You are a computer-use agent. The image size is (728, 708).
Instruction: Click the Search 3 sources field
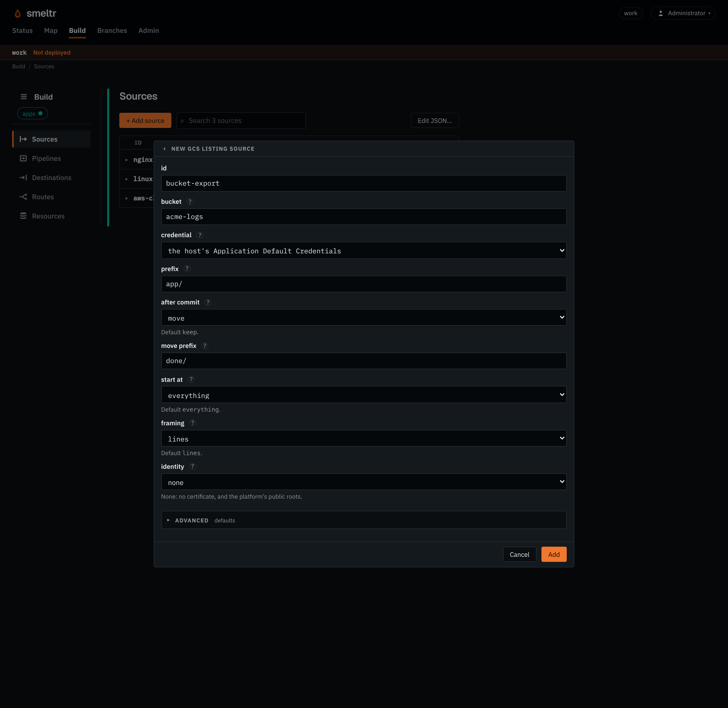[241, 120]
